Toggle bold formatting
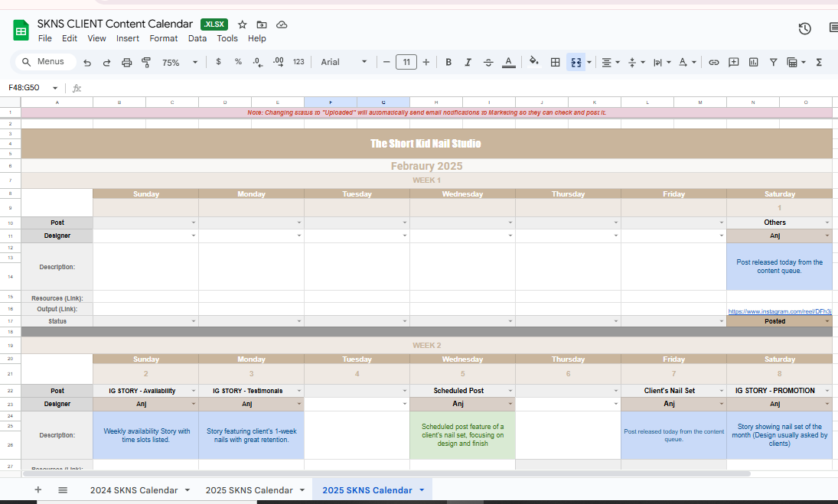This screenshot has width=838, height=504. pyautogui.click(x=448, y=62)
